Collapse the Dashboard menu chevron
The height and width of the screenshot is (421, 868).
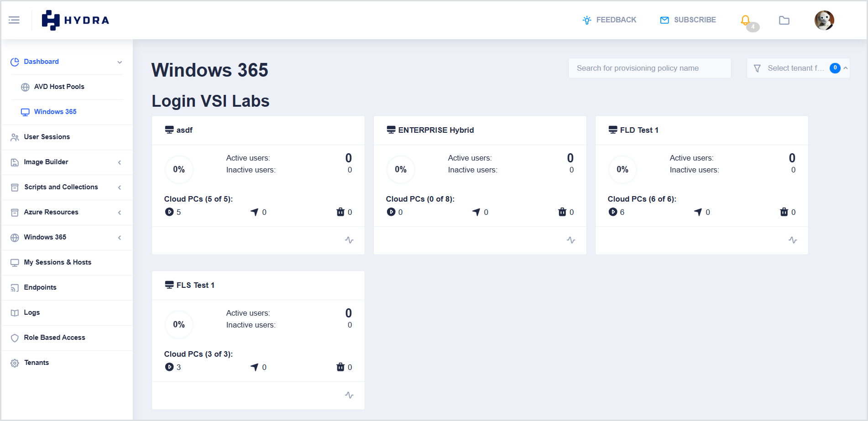pos(120,62)
